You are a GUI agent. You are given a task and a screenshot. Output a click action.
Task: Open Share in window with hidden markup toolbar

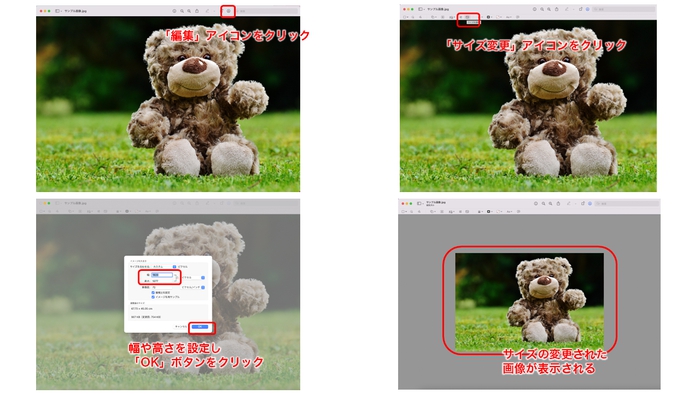click(197, 11)
